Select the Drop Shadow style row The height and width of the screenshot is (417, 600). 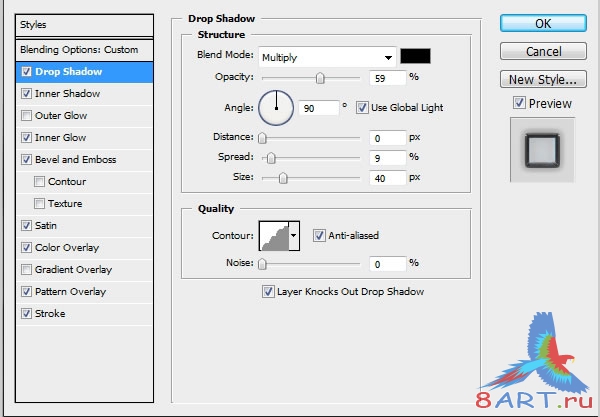click(85, 72)
